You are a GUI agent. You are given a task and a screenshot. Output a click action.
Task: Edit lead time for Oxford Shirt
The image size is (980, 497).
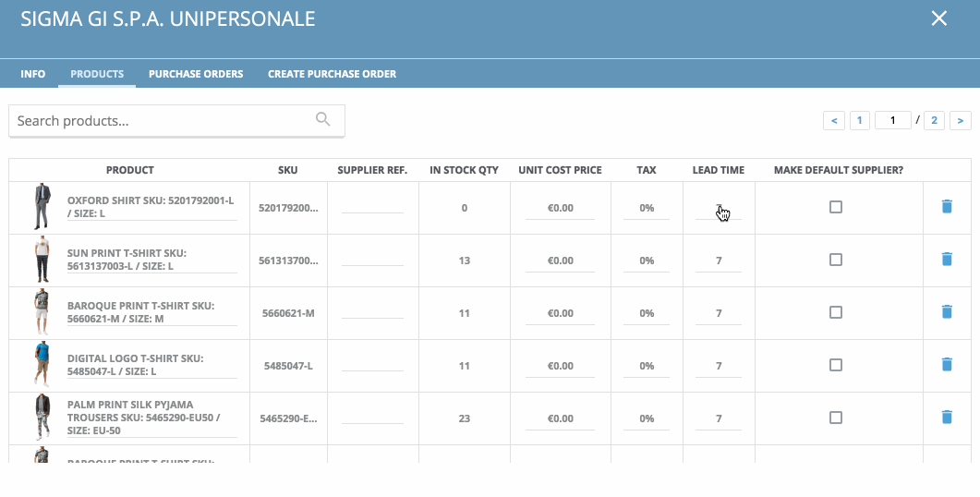click(718, 208)
